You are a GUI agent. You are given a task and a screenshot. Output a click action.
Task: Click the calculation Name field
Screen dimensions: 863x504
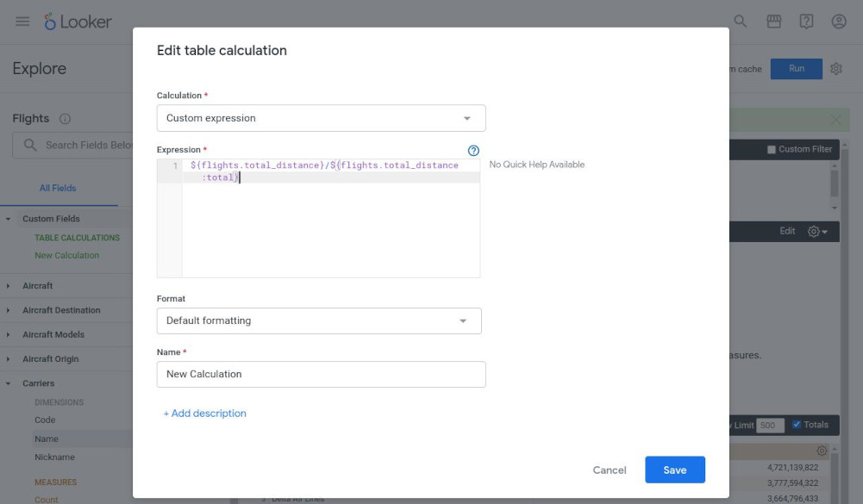pos(321,374)
